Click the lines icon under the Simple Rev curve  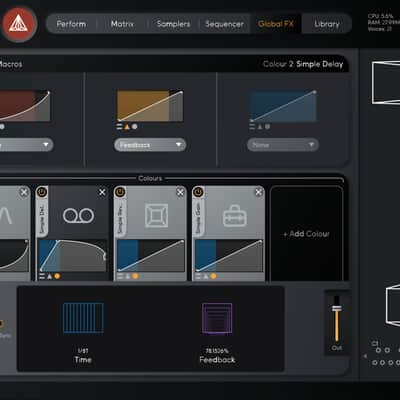point(120,276)
